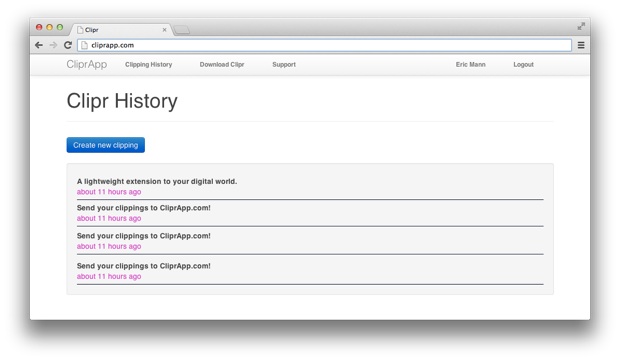Open a new tab with the blank tab button
Screen dimensions: 619x361
(182, 30)
